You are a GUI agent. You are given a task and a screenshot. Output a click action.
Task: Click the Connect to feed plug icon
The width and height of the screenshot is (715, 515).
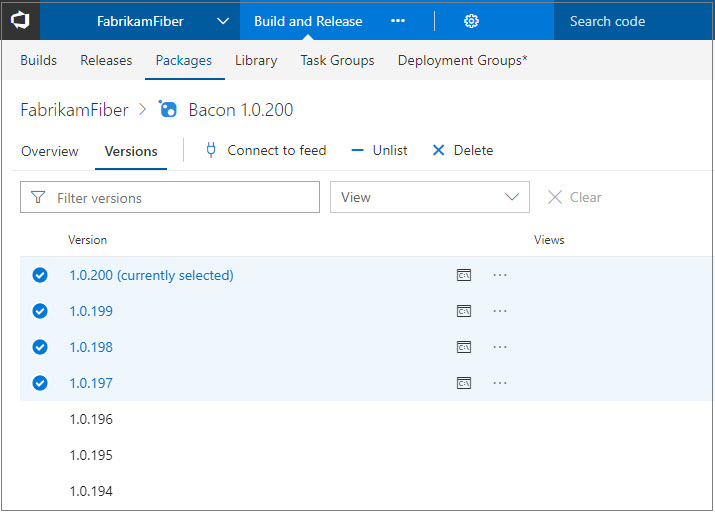pyautogui.click(x=211, y=150)
